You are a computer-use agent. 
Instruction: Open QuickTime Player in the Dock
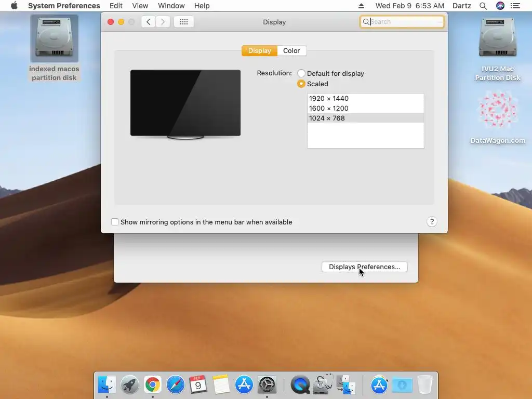[x=300, y=384]
